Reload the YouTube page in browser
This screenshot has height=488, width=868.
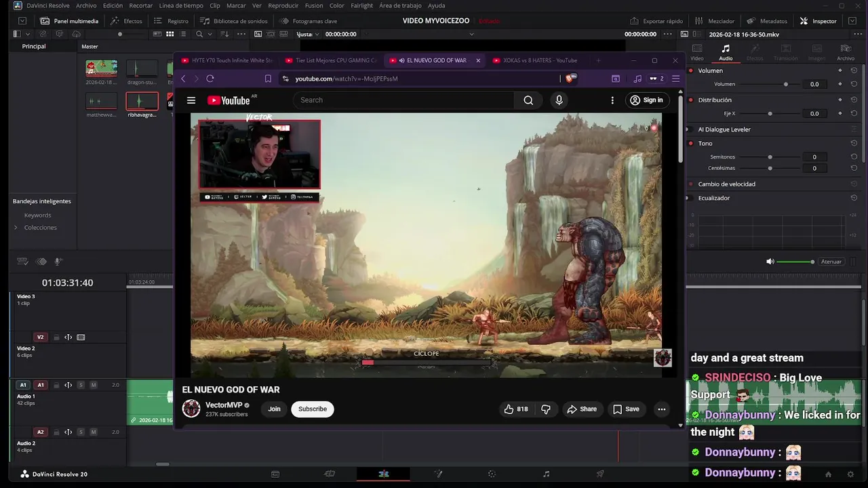(210, 79)
